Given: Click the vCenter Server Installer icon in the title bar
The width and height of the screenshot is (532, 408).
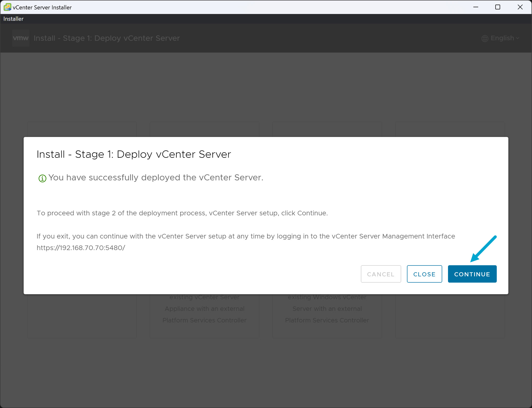Looking at the screenshot, I should pyautogui.click(x=7, y=7).
